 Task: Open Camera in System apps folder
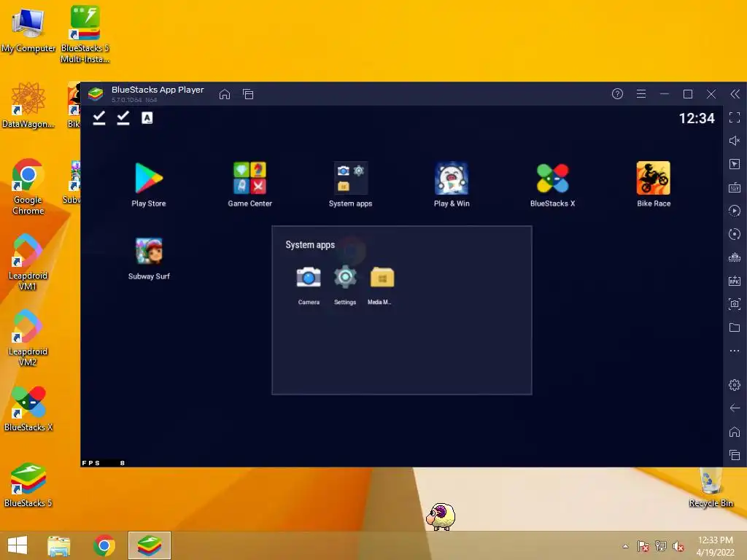coord(309,278)
